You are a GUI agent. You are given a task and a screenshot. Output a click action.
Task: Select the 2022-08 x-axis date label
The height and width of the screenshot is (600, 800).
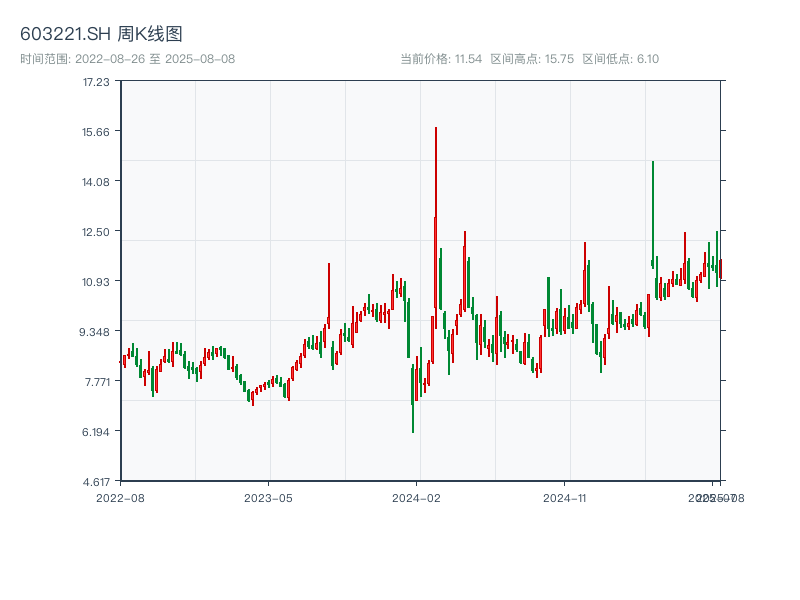(120, 497)
